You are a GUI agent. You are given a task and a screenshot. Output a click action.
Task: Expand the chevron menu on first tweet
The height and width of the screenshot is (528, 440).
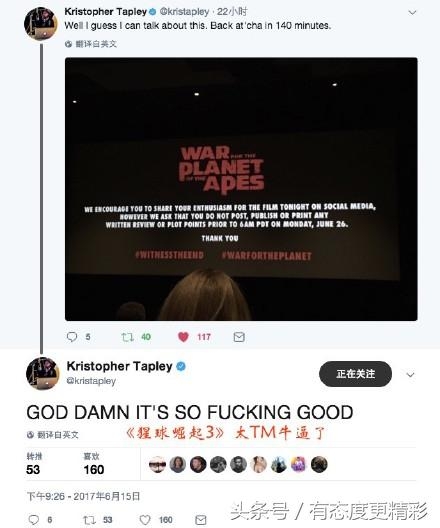pos(412,13)
